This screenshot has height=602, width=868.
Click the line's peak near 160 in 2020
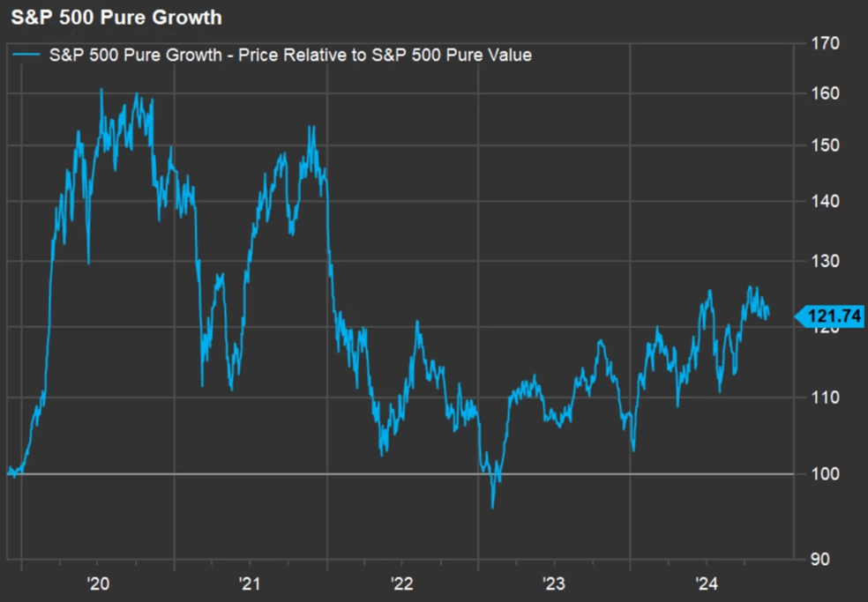tap(101, 90)
